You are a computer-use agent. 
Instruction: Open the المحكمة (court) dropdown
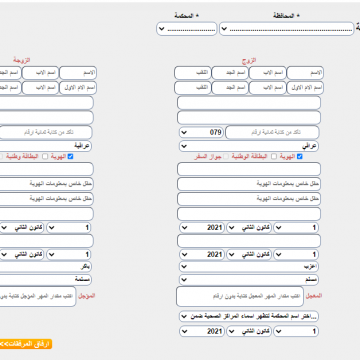[187, 29]
